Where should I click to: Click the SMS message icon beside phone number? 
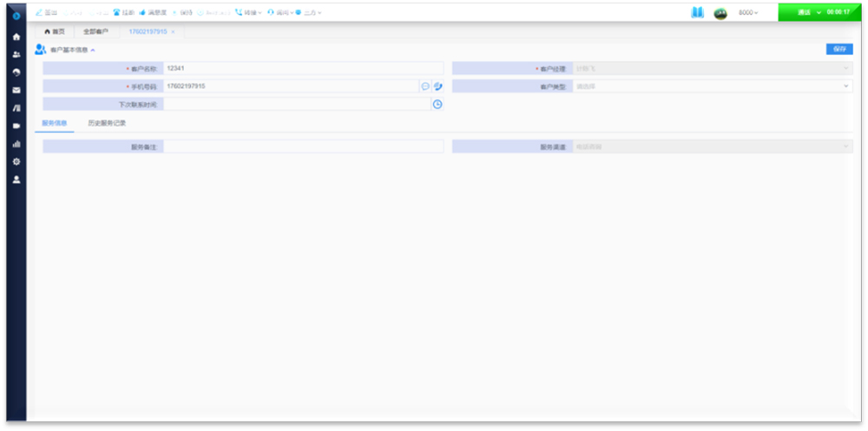point(425,86)
